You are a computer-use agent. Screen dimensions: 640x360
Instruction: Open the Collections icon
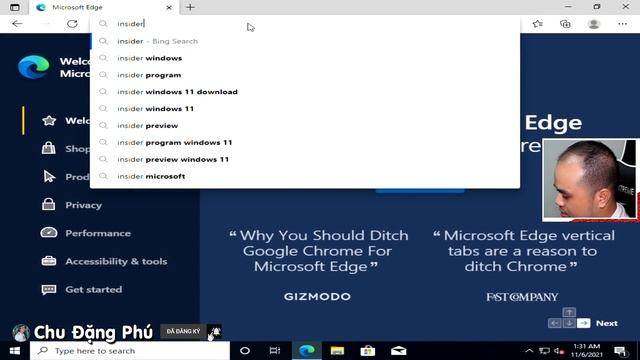point(565,24)
